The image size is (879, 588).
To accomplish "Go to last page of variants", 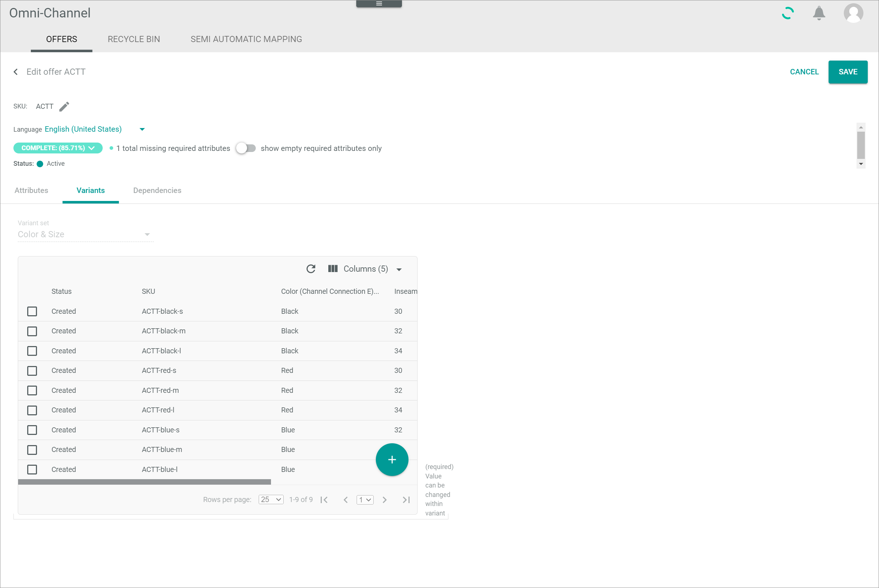I will [406, 499].
